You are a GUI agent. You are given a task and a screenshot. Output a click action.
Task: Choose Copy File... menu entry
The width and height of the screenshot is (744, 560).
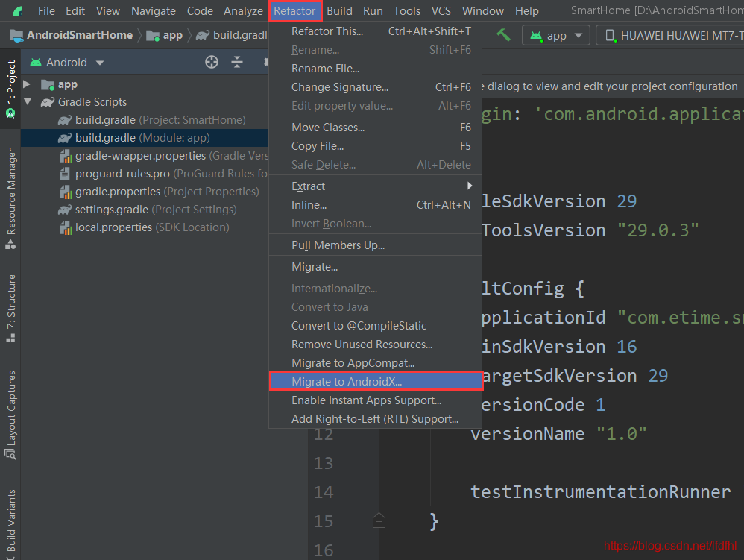375,146
